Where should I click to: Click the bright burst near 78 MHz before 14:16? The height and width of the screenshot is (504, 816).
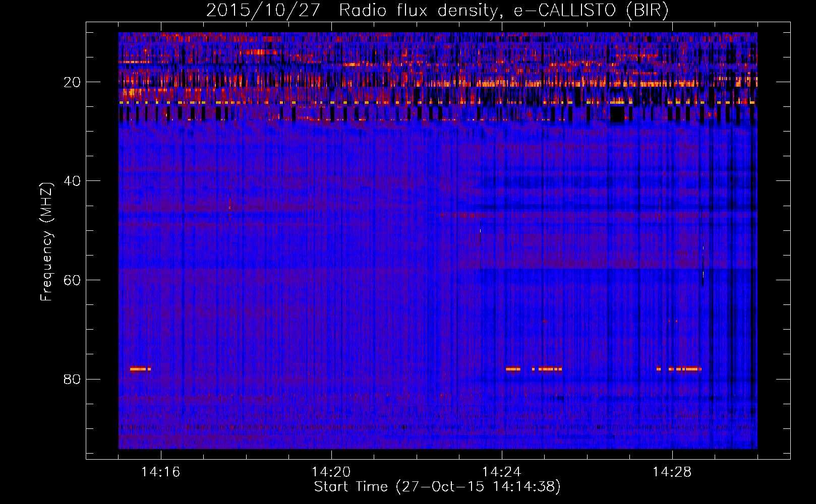[140, 369]
